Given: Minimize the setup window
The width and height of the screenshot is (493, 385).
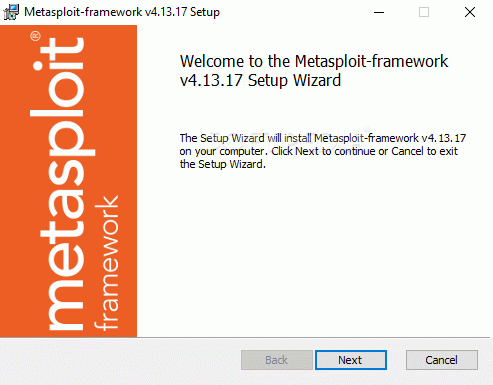Looking at the screenshot, I should tap(379, 12).
